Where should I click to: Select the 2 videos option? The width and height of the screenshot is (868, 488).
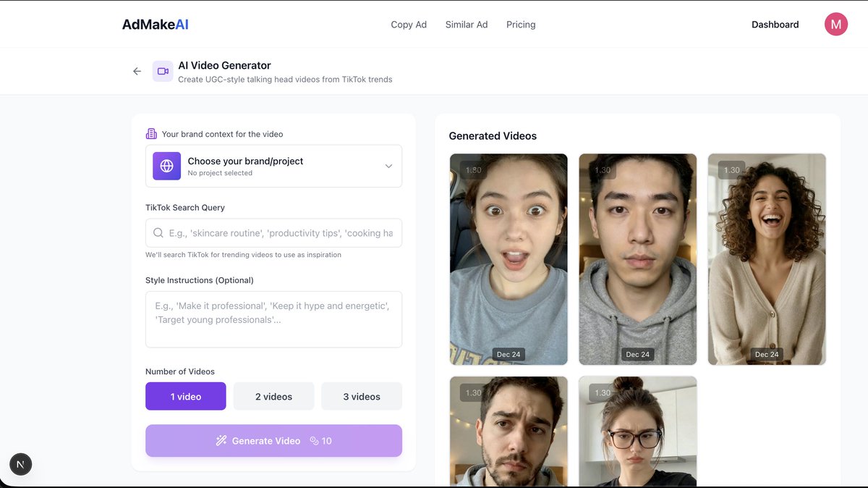273,396
